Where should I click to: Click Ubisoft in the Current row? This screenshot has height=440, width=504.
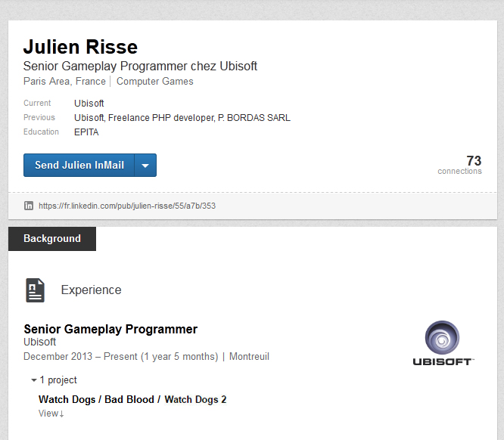(89, 104)
